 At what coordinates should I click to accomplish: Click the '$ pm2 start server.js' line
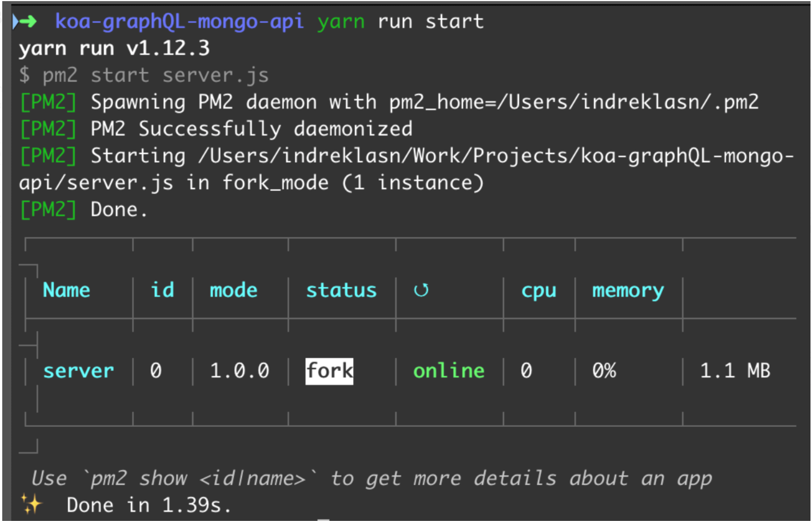144,76
